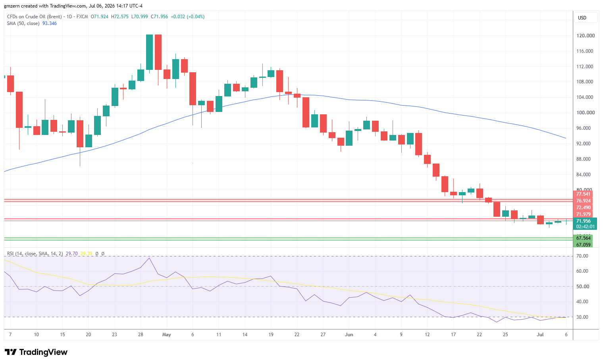Click the +0.032 (+0.04%) change value
This screenshot has height=364, width=603.
[x=188, y=17]
